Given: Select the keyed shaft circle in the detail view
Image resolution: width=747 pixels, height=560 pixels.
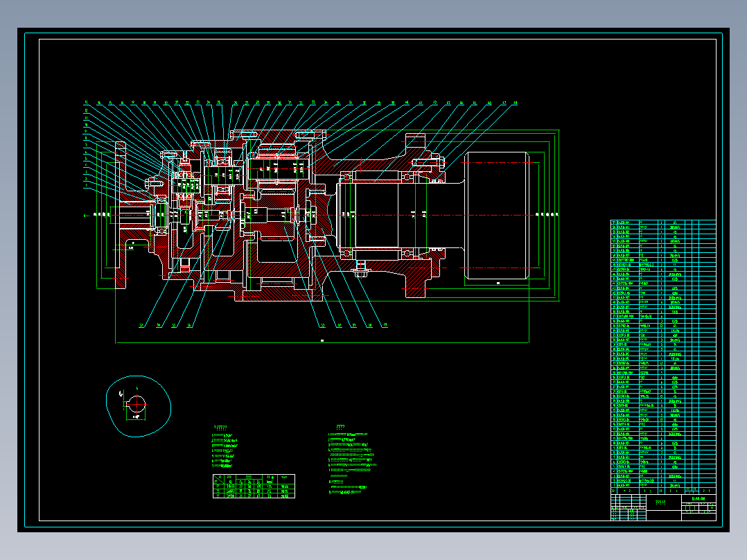Looking at the screenshot, I should click(137, 404).
